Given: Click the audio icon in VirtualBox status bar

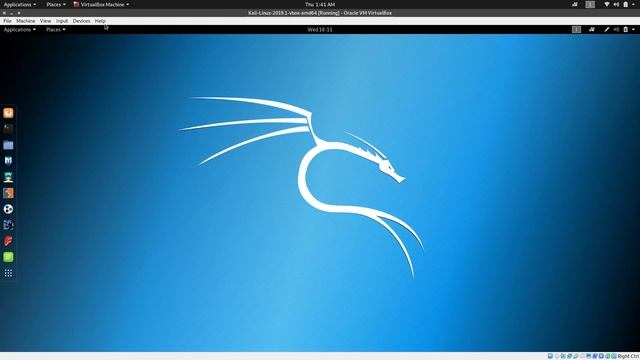Looking at the screenshot, I should (x=563, y=356).
